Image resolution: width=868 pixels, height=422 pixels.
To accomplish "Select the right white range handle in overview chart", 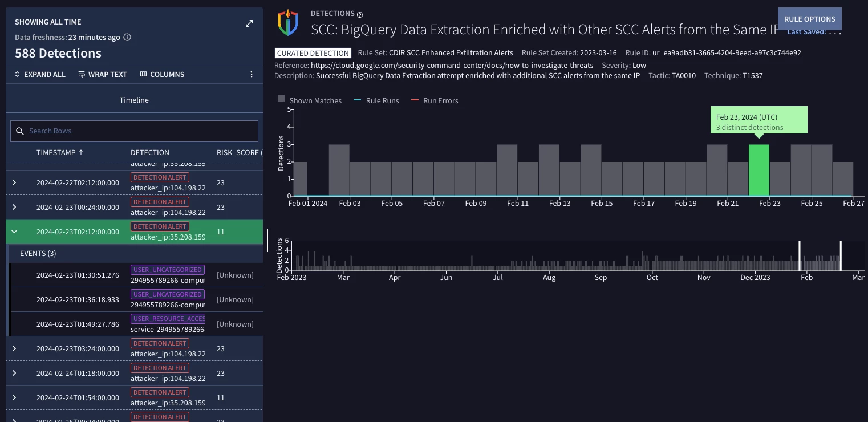I will click(x=841, y=256).
